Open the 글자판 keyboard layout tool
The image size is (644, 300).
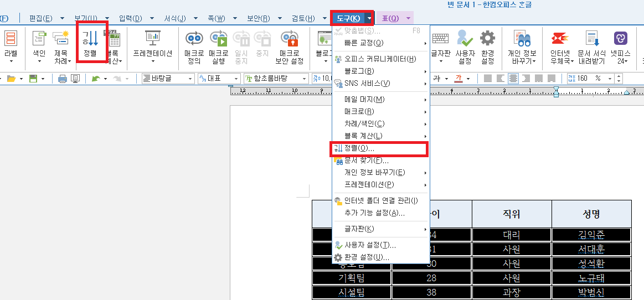click(x=441, y=46)
